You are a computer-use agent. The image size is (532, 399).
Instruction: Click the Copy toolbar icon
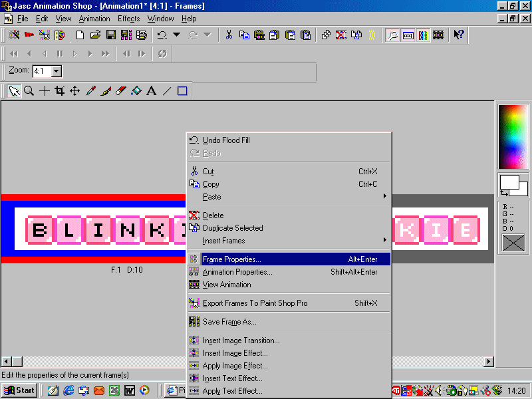(244, 35)
